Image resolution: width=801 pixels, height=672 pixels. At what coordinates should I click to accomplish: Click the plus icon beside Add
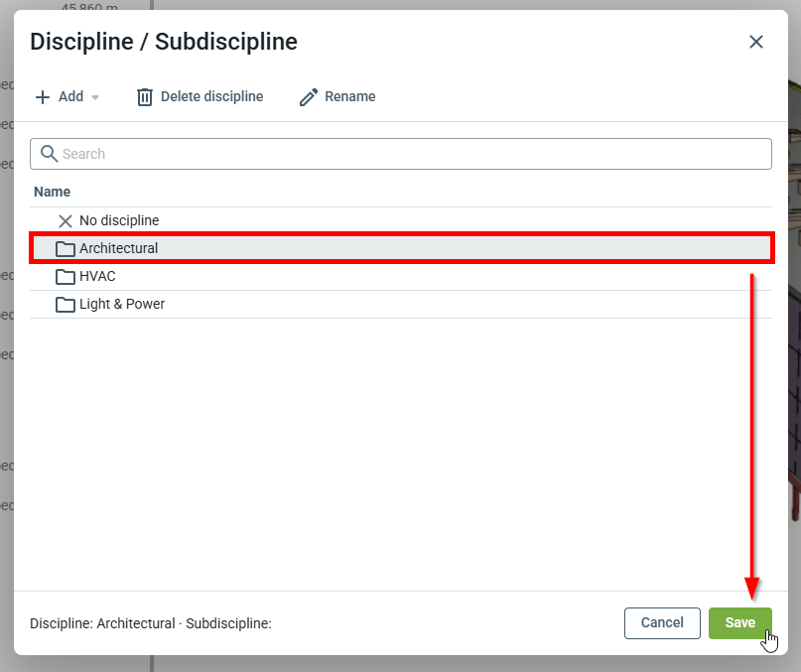(x=43, y=97)
